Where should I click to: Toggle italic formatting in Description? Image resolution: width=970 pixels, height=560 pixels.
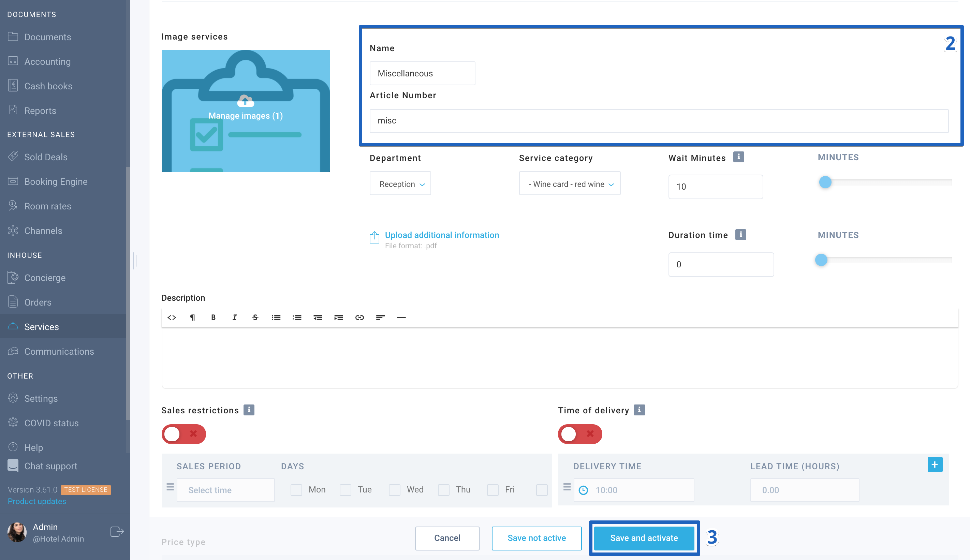[x=234, y=317]
